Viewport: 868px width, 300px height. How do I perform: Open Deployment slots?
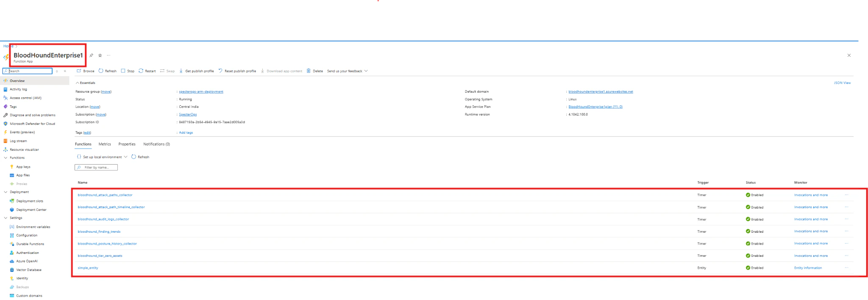(x=30, y=201)
